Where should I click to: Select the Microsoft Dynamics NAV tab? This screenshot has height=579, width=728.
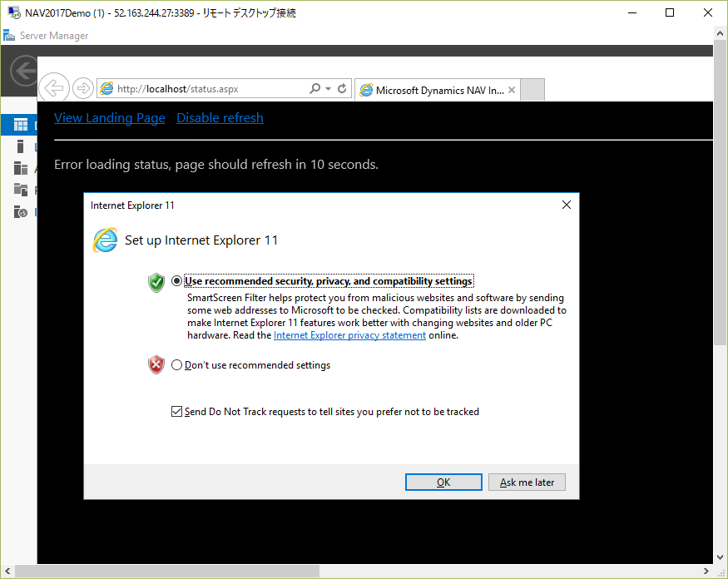click(x=438, y=90)
